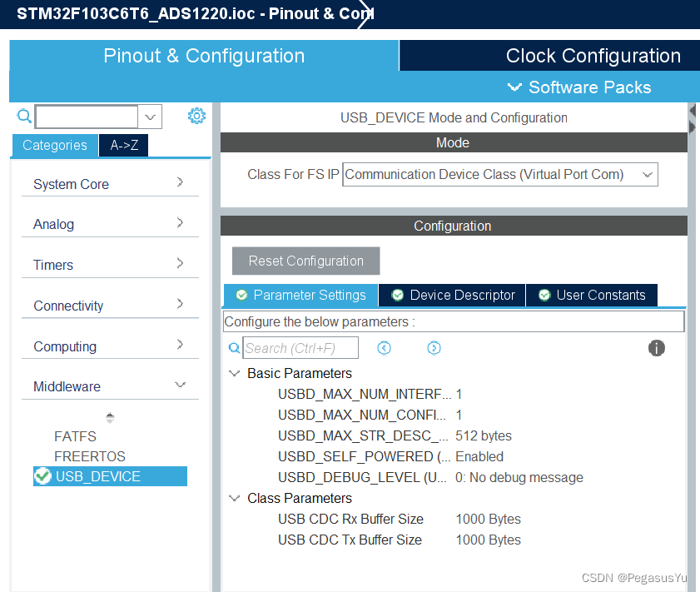Click the next search result arrow icon
The image size is (700, 592).
pyautogui.click(x=434, y=348)
